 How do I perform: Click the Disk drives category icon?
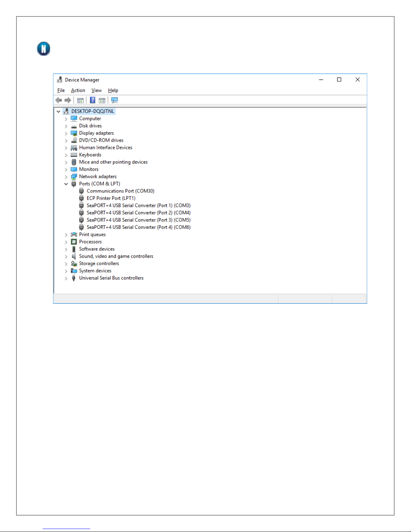pyautogui.click(x=74, y=126)
